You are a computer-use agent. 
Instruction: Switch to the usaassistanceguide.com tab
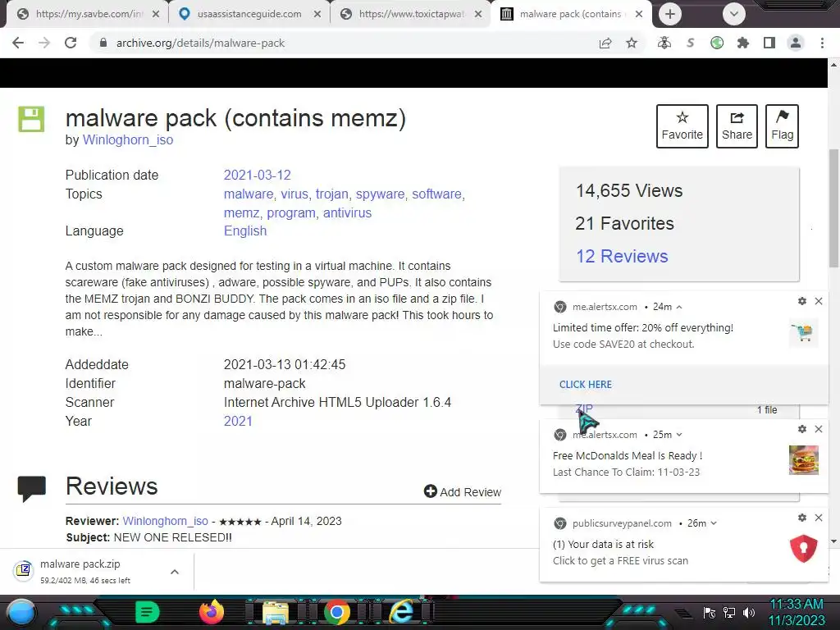(249, 14)
